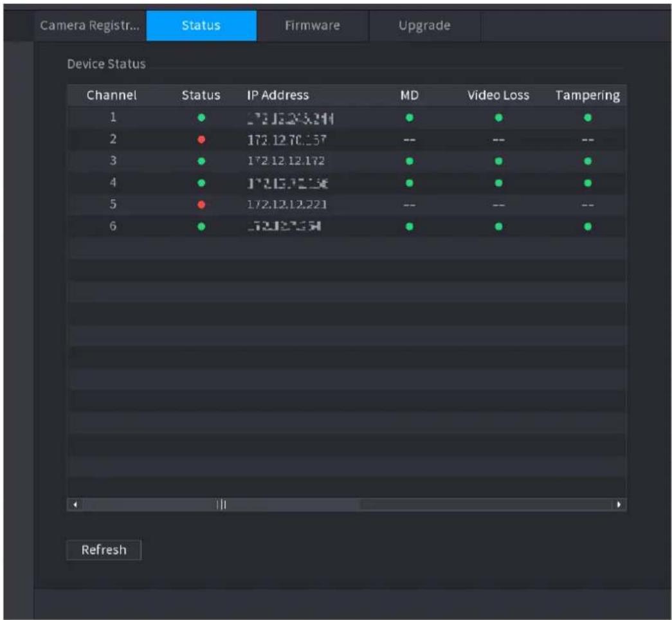Select the IP address of channel 2
The image size is (672, 620).
pos(287,140)
